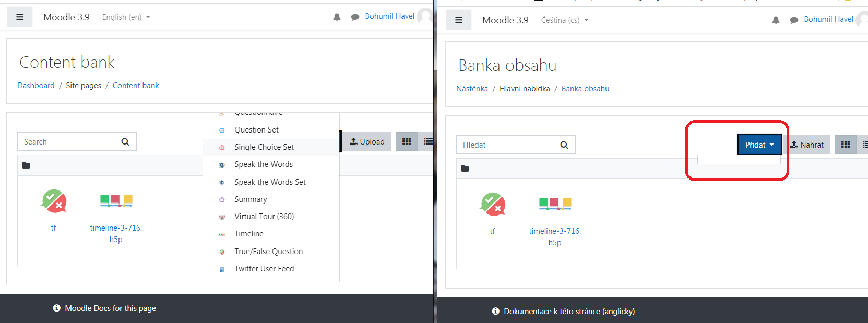Switch to grid view in English window

click(407, 141)
